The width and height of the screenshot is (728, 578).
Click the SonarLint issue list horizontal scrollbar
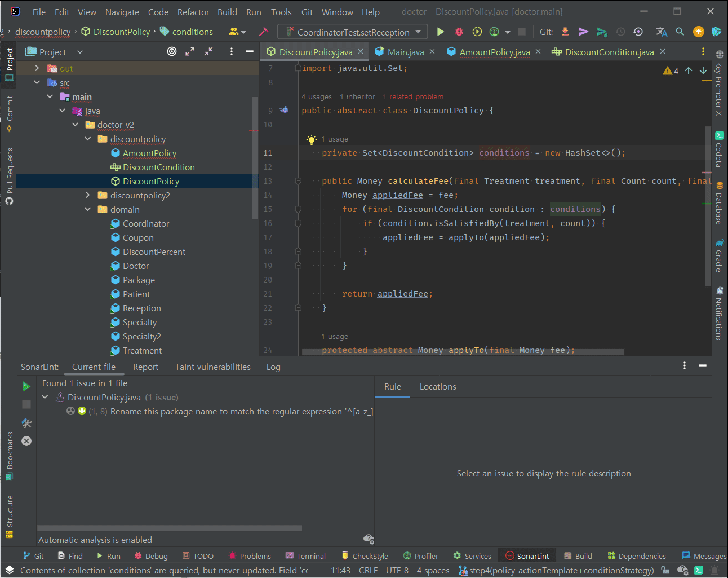tap(169, 528)
